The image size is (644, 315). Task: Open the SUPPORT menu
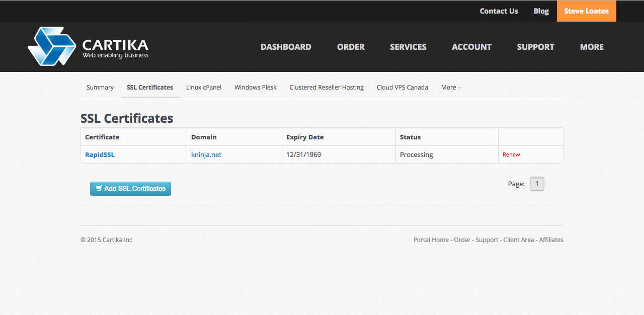535,47
